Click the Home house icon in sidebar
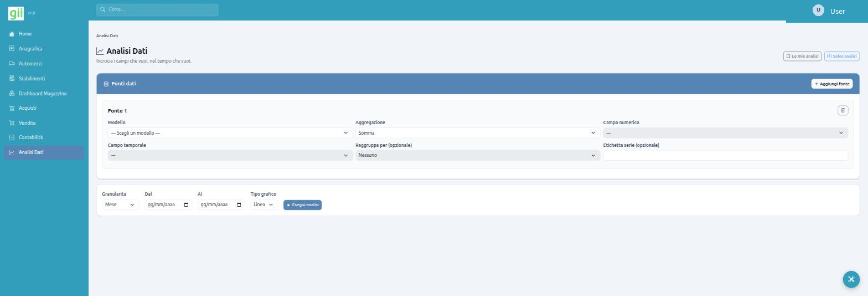Image resolution: width=868 pixels, height=296 pixels. [12, 34]
